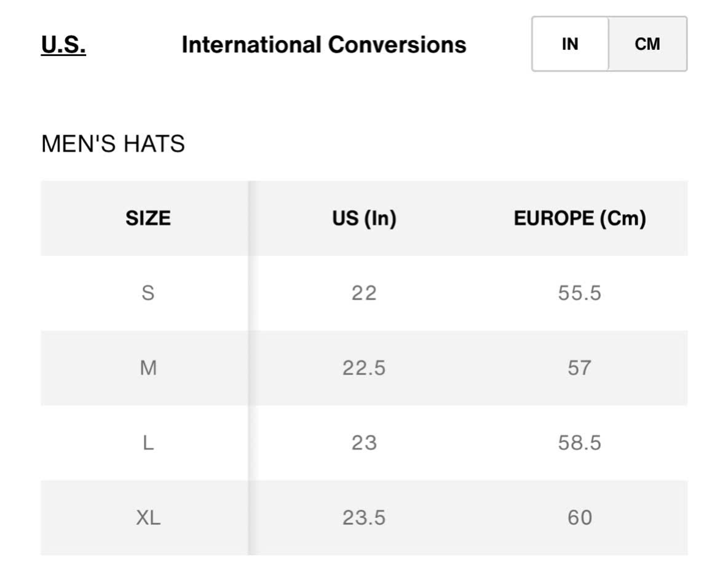Select the IN unit toggle
728x583 pixels.
coord(570,44)
